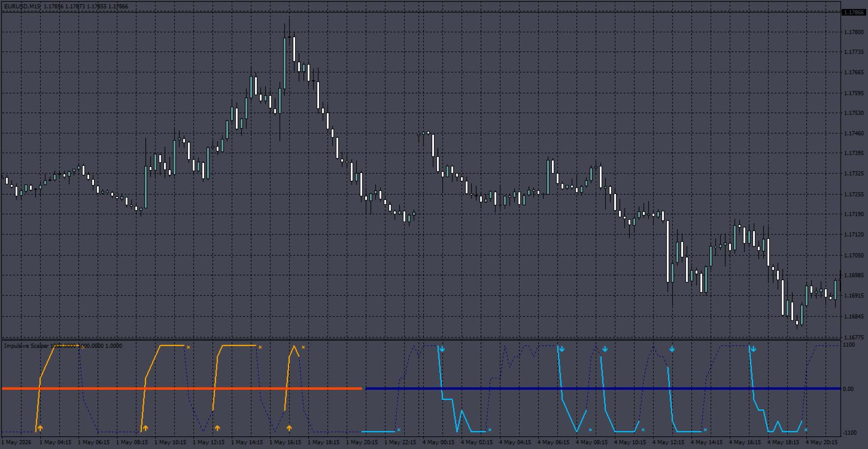Click the 1 May 2026 date on time axis

tap(15, 443)
